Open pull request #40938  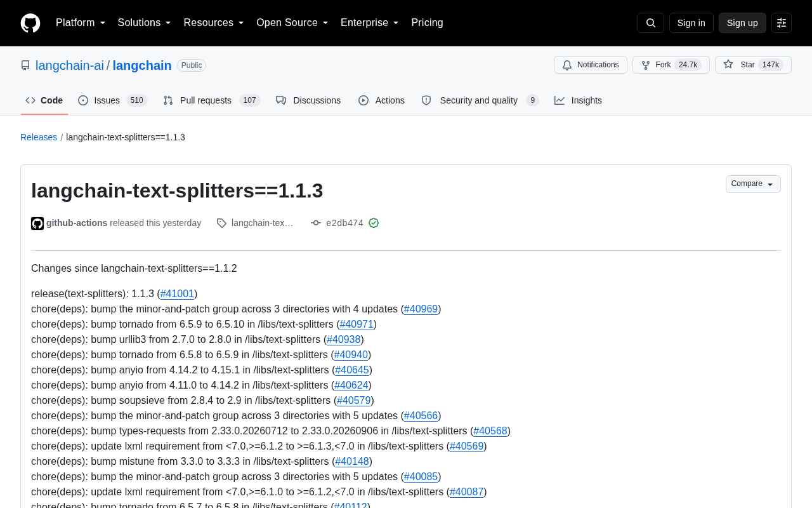point(344,340)
